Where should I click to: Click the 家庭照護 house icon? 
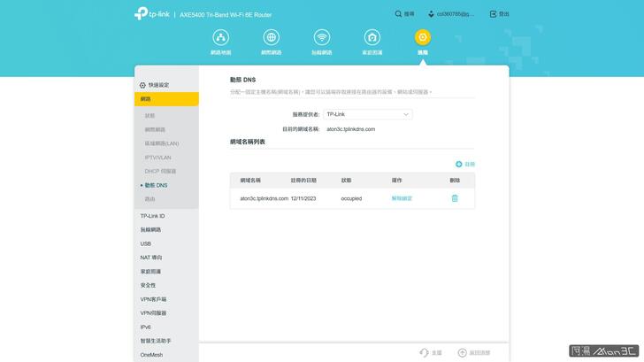click(x=372, y=37)
